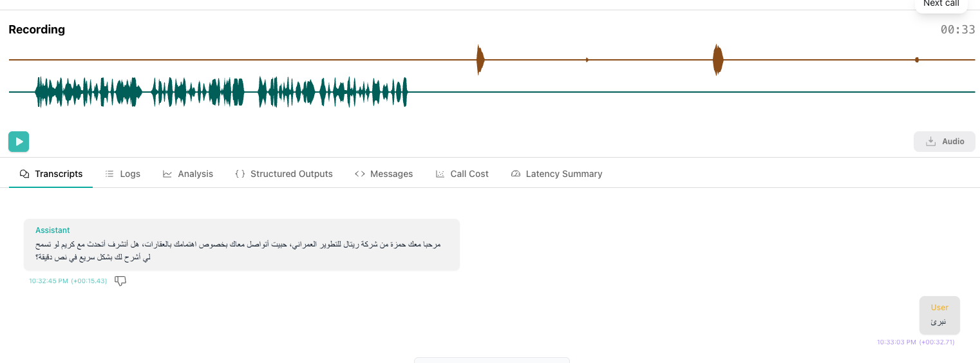980x363 pixels.
Task: Open the Analysis tab
Action: pyautogui.click(x=188, y=174)
